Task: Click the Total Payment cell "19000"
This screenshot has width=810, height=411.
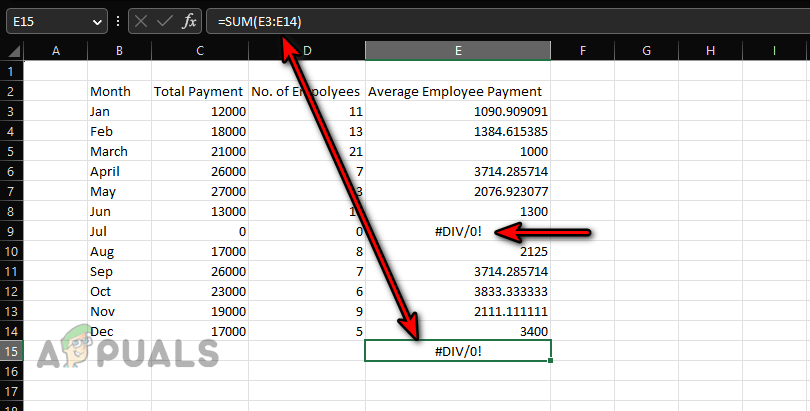Action: tap(200, 311)
